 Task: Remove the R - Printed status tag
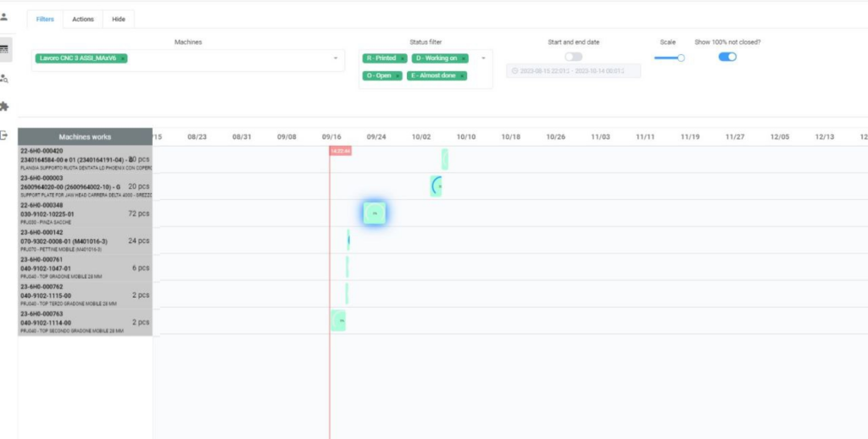[x=402, y=58]
